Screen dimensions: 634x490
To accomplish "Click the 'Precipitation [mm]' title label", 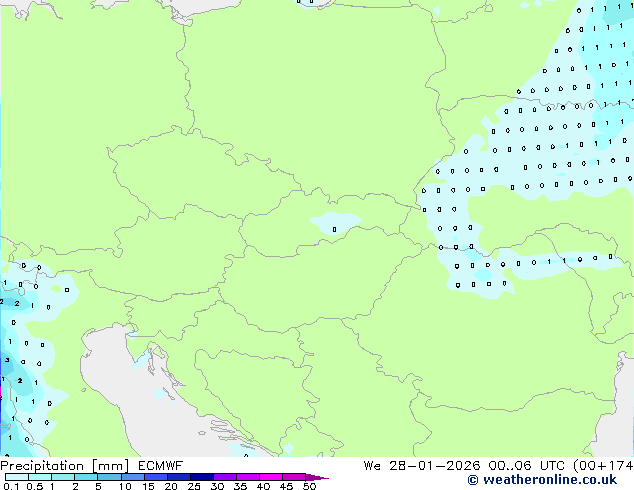I will click(65, 466).
